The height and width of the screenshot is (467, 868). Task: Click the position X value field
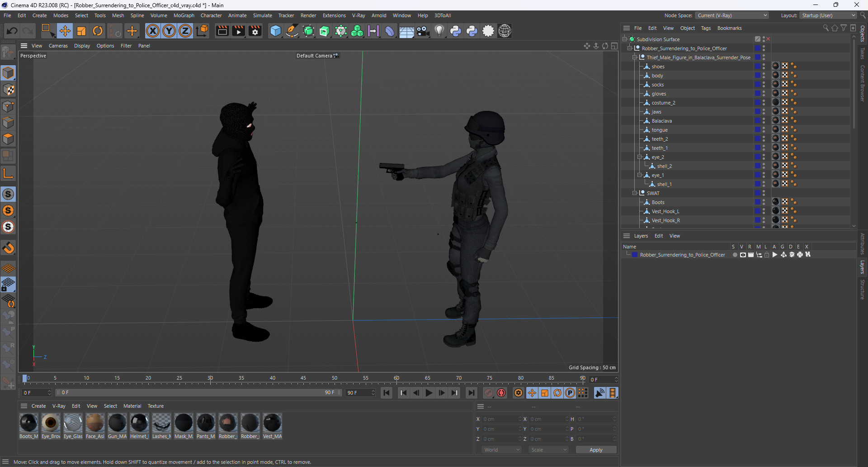tap(501, 419)
